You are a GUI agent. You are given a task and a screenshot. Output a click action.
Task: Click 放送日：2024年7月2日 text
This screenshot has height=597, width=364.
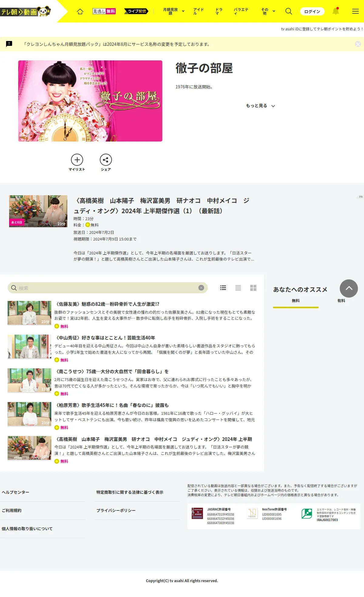(94, 232)
